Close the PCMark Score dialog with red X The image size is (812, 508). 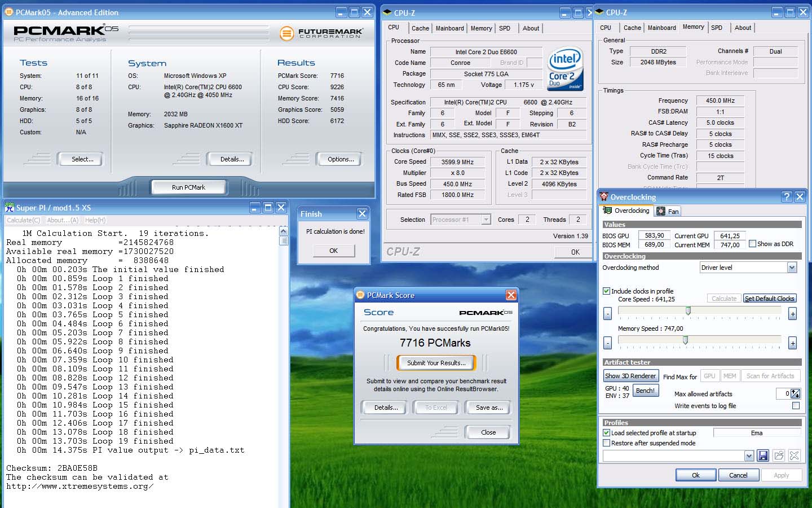coord(511,295)
